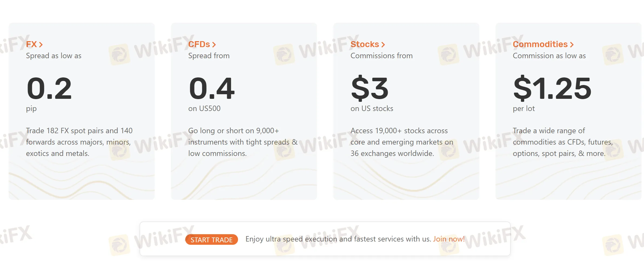Click the chevron arrow beside CFDs

click(214, 45)
